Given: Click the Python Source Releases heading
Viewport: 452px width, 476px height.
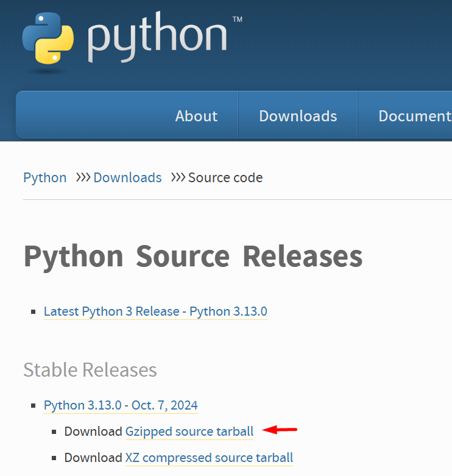Looking at the screenshot, I should [193, 257].
